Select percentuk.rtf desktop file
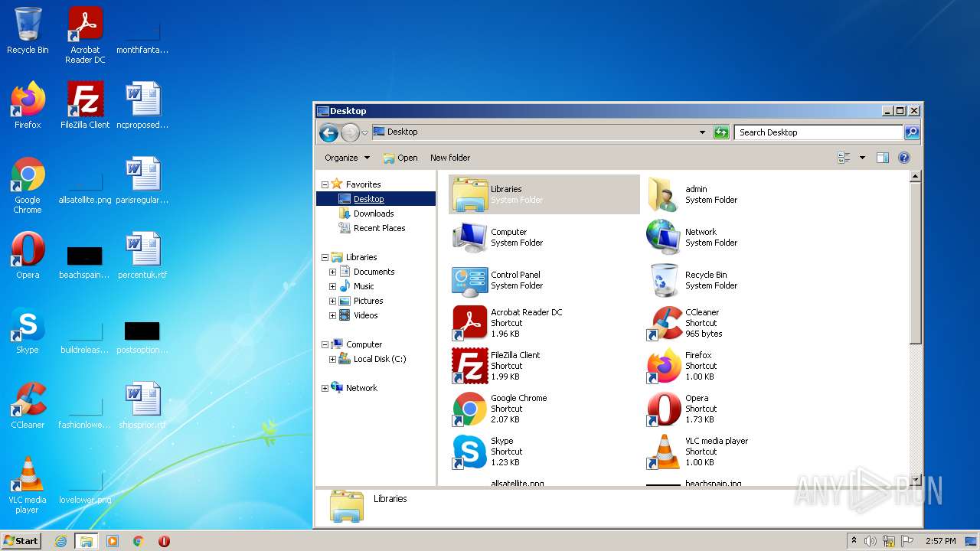 pos(142,256)
